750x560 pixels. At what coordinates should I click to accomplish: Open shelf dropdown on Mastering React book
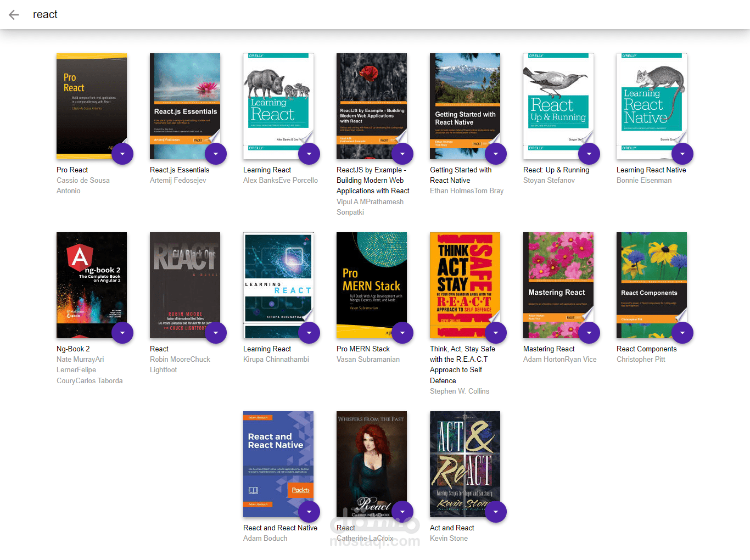click(589, 333)
